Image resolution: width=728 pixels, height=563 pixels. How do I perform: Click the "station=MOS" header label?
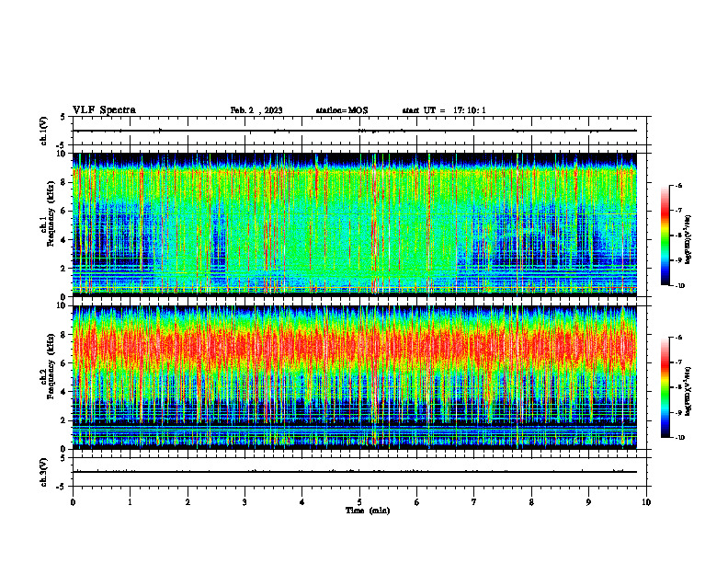tap(342, 110)
